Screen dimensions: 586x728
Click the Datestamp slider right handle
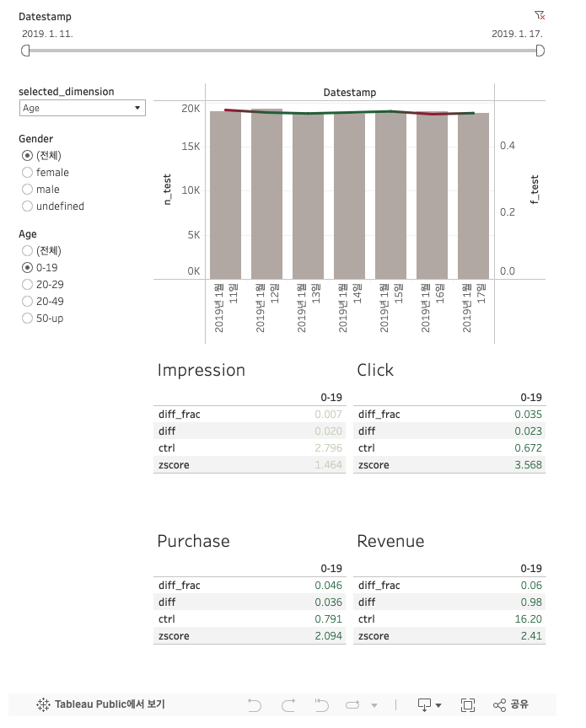540,51
